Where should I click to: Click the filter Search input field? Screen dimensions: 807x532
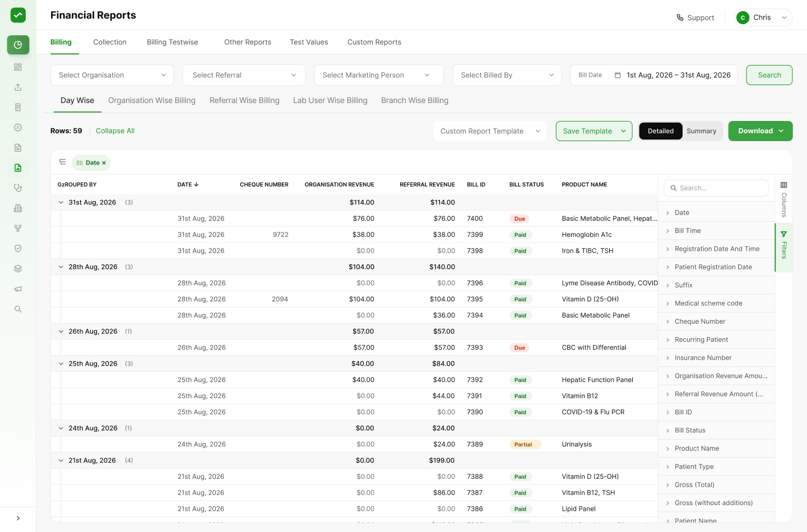click(x=716, y=188)
